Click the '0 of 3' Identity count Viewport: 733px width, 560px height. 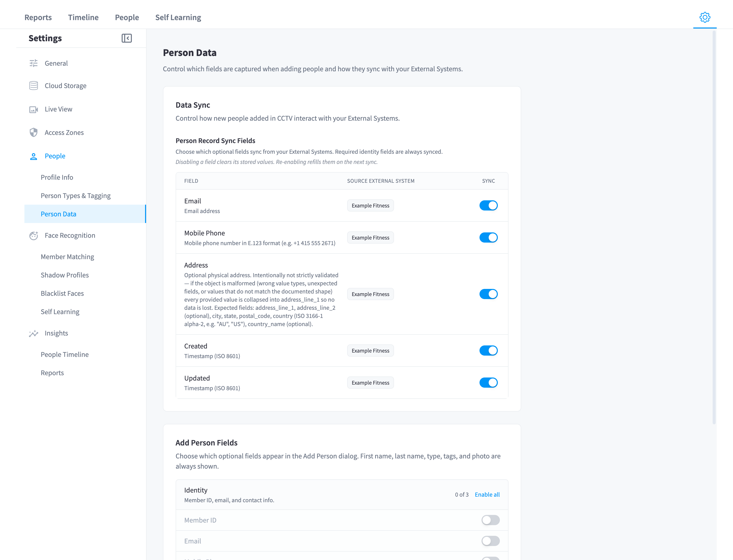point(462,495)
